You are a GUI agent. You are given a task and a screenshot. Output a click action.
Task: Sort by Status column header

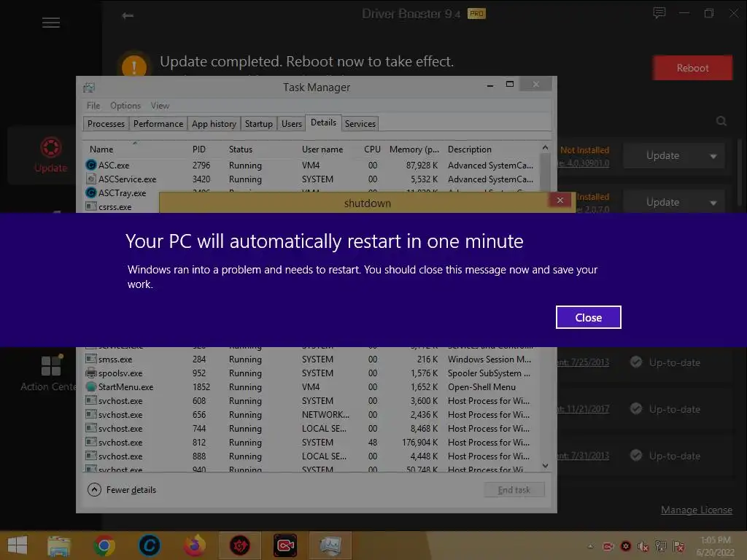pos(241,149)
